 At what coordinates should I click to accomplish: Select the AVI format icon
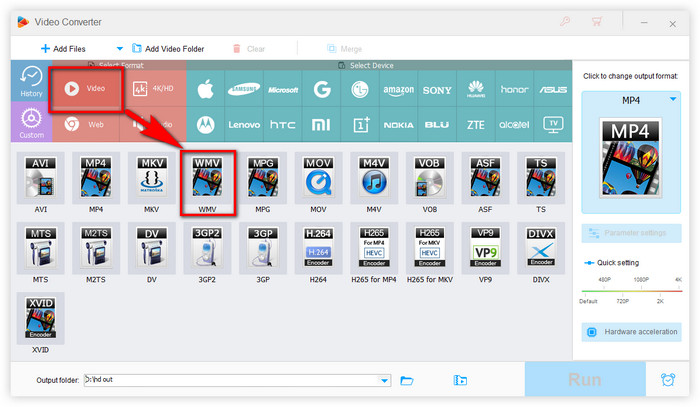(40, 178)
